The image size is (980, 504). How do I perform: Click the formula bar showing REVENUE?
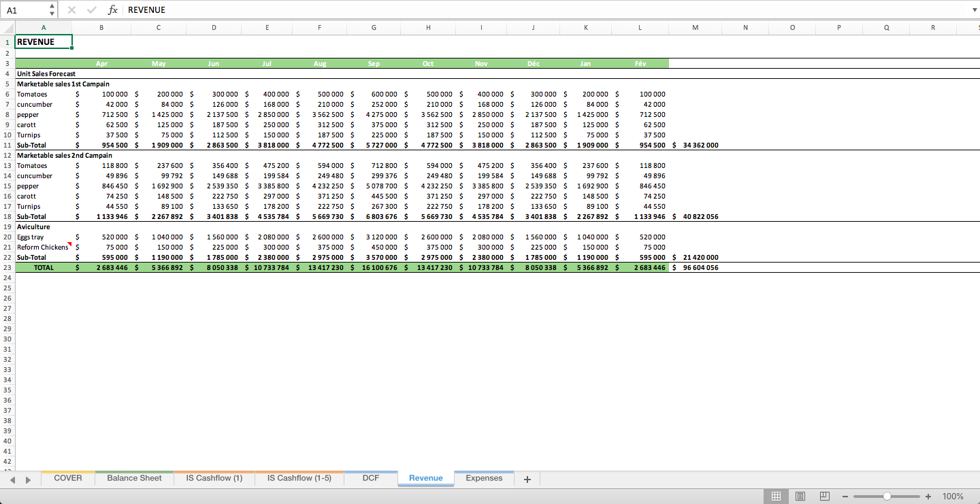[x=544, y=10]
